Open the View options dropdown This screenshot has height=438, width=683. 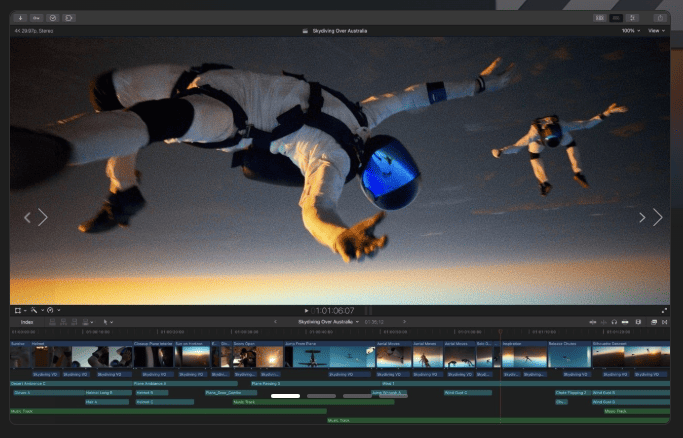pyautogui.click(x=656, y=31)
